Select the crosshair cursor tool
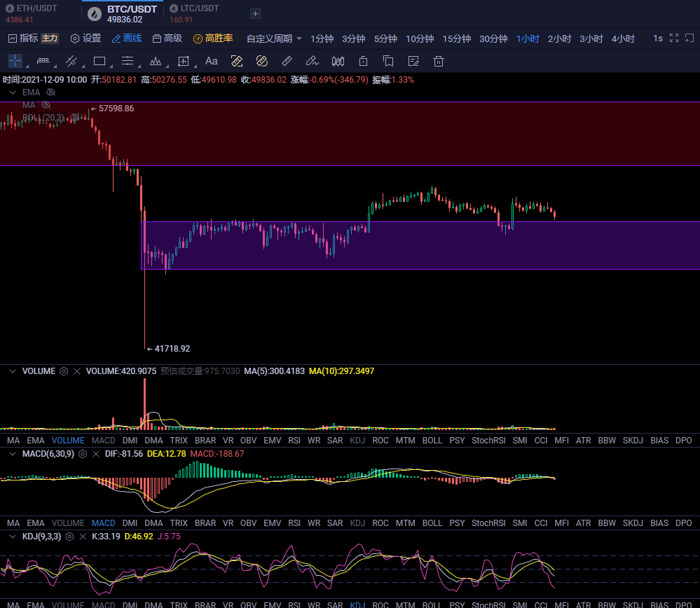Image resolution: width=700 pixels, height=608 pixels. pyautogui.click(x=15, y=61)
